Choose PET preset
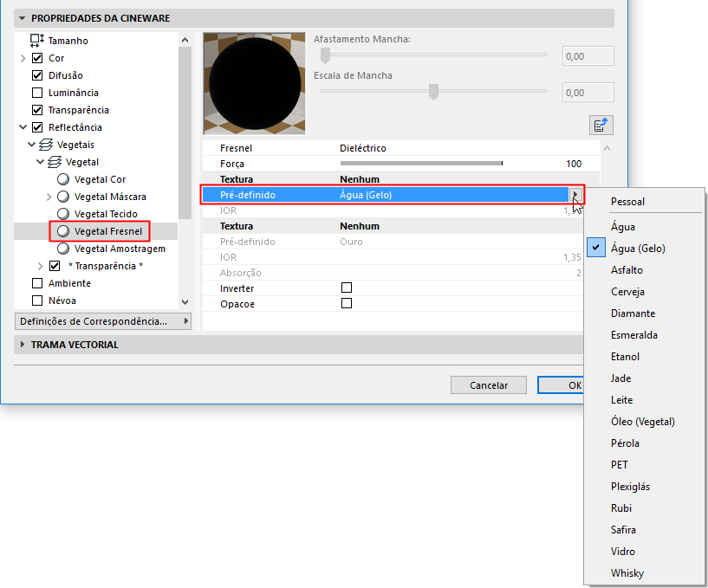 pos(619,465)
